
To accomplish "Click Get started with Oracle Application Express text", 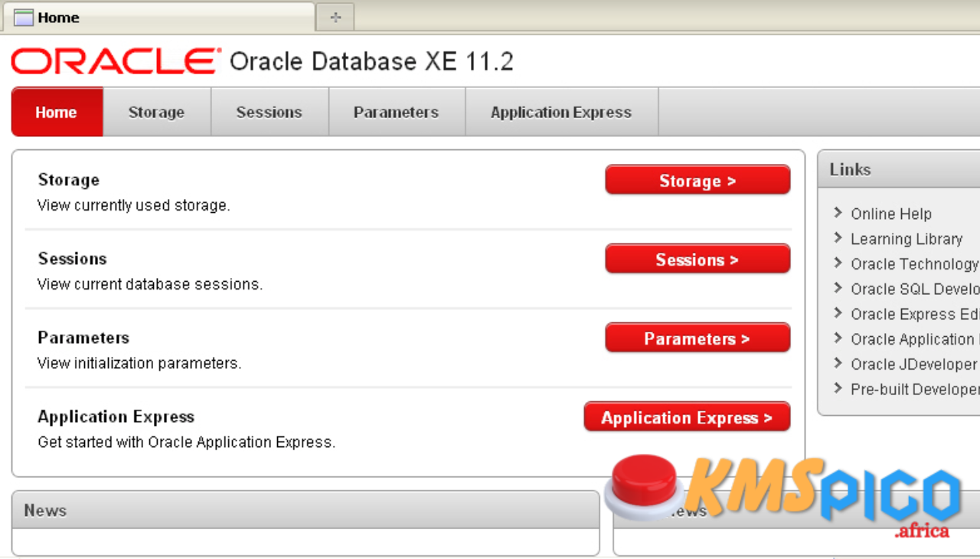I will point(187,442).
